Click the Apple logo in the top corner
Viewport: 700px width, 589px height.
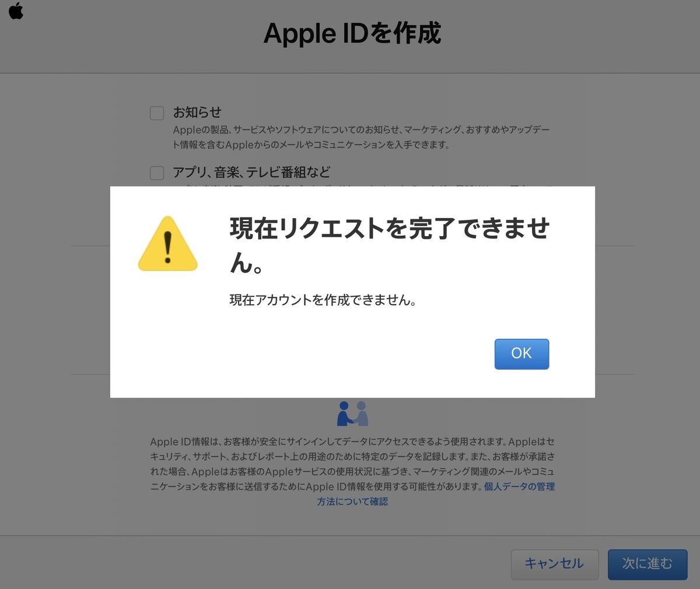[x=16, y=10]
